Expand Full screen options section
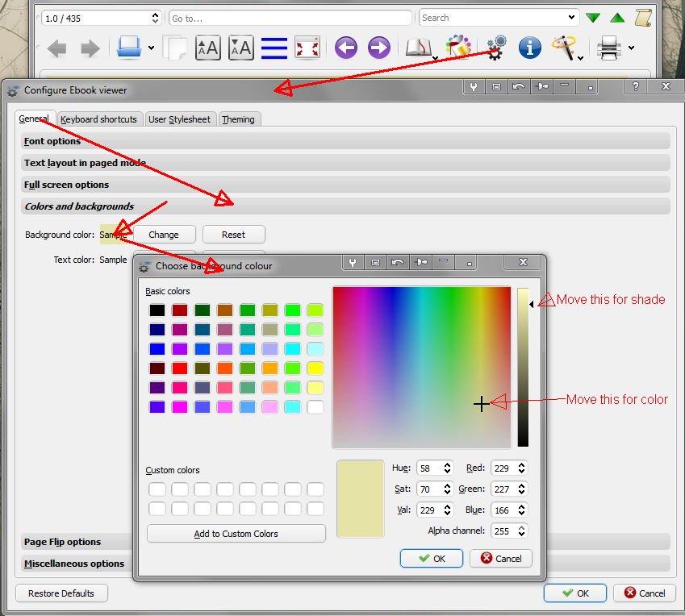Screen dimensions: 685x616 point(345,185)
